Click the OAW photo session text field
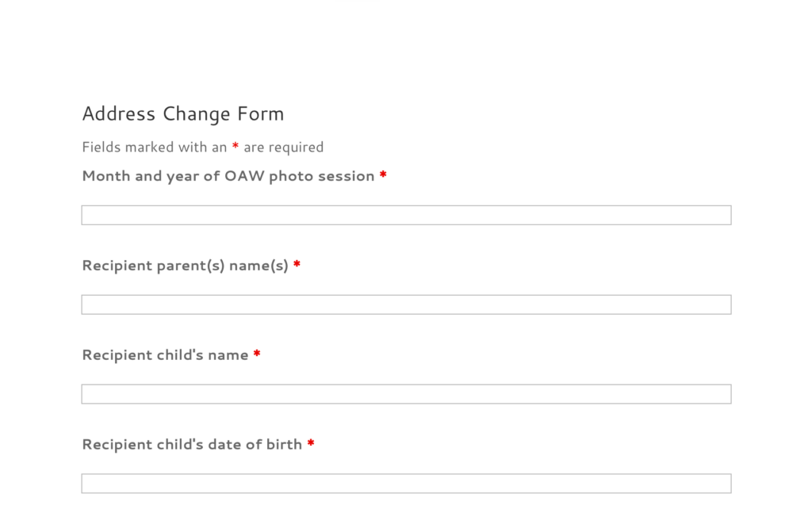812x517 pixels. pos(406,215)
